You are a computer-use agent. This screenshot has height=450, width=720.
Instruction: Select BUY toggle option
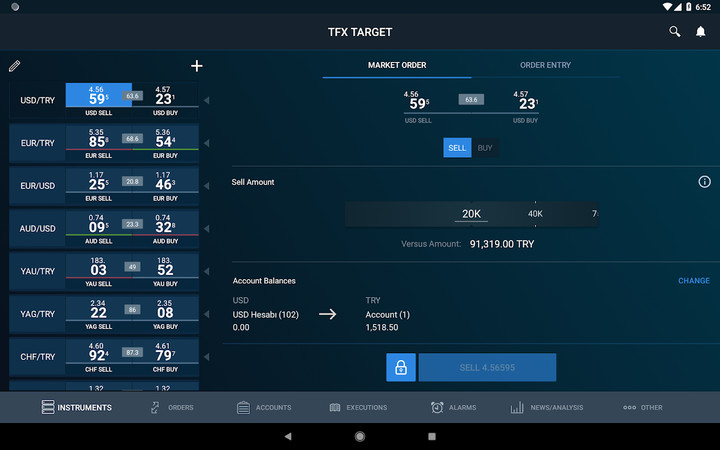485,148
